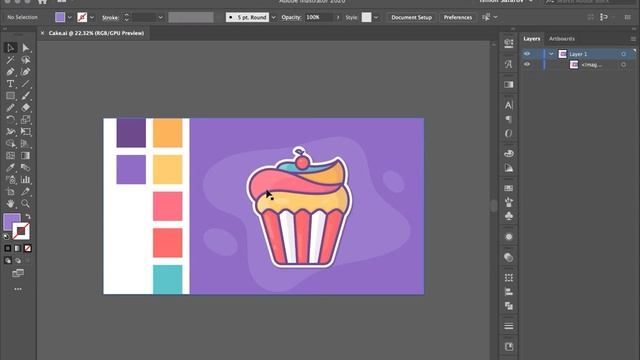The image size is (640, 360).
Task: Collapse Layer 1 disclosure chevron
Action: click(x=551, y=54)
